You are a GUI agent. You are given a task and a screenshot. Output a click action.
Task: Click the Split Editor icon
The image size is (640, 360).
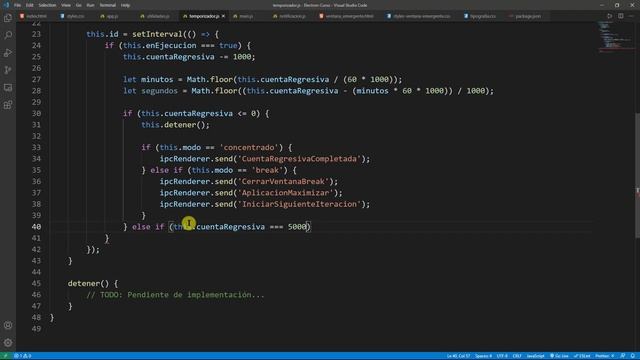[620, 16]
